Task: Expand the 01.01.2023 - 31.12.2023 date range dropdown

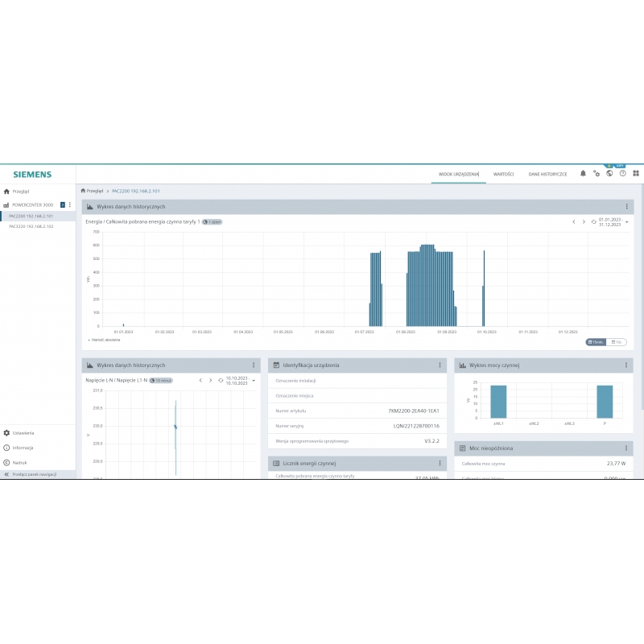Action: point(627,221)
